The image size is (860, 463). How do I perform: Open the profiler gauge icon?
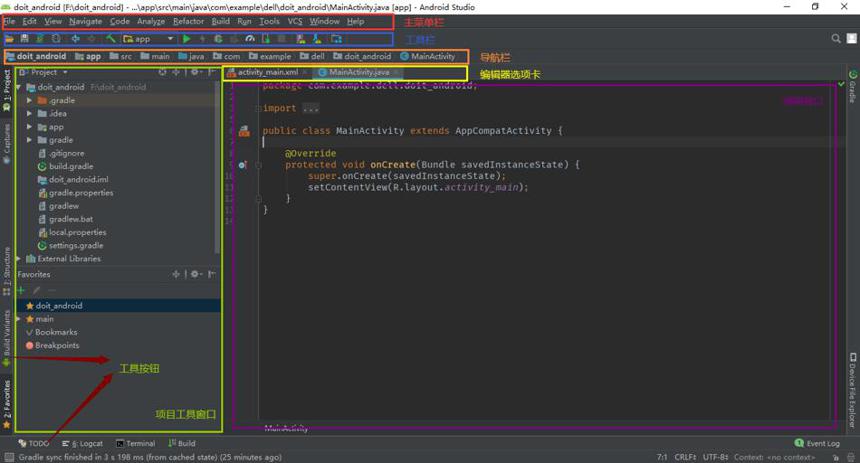point(250,39)
